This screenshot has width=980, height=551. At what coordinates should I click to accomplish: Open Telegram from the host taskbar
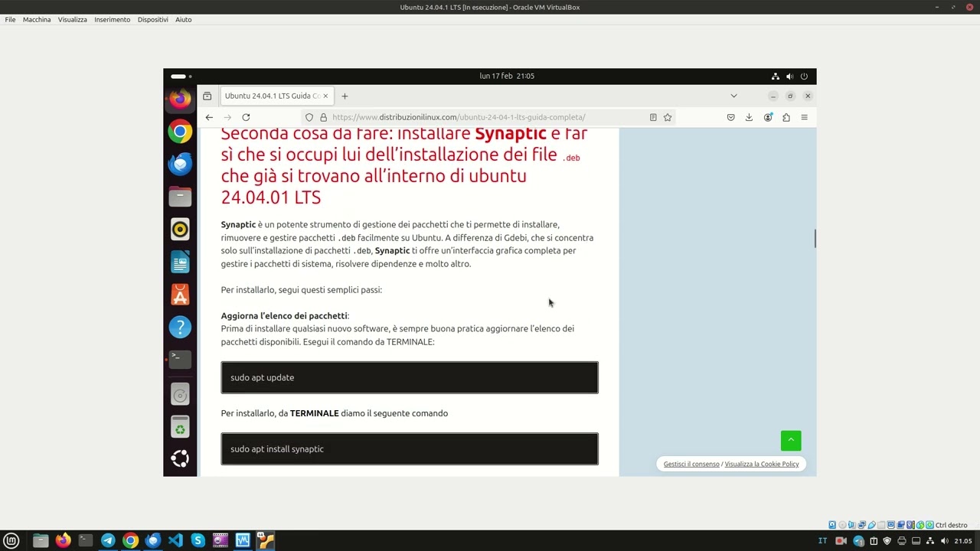(108, 540)
